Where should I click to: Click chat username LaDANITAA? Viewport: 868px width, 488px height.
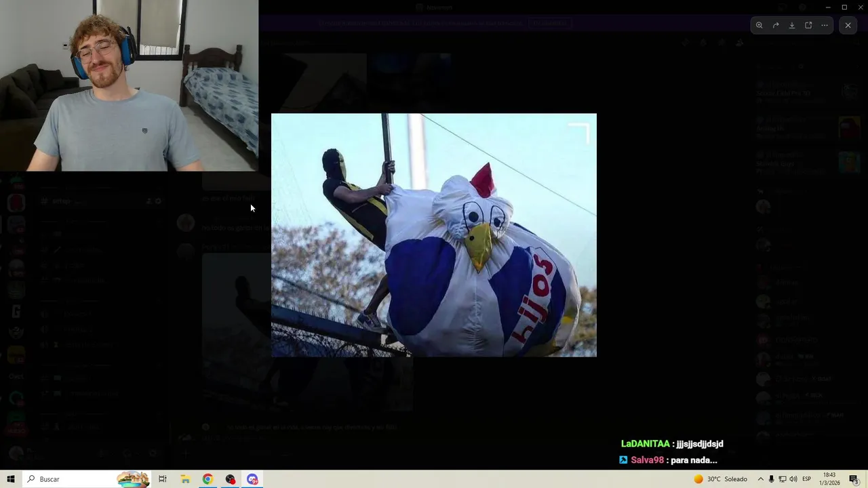[645, 444]
